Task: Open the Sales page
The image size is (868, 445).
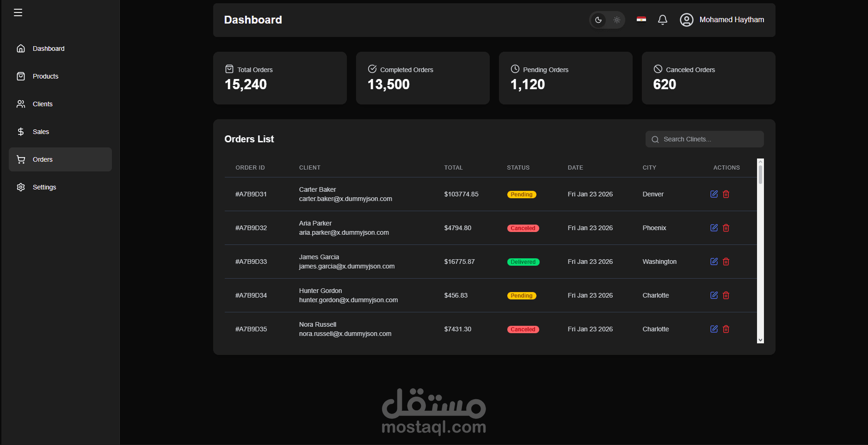Action: pyautogui.click(x=60, y=132)
